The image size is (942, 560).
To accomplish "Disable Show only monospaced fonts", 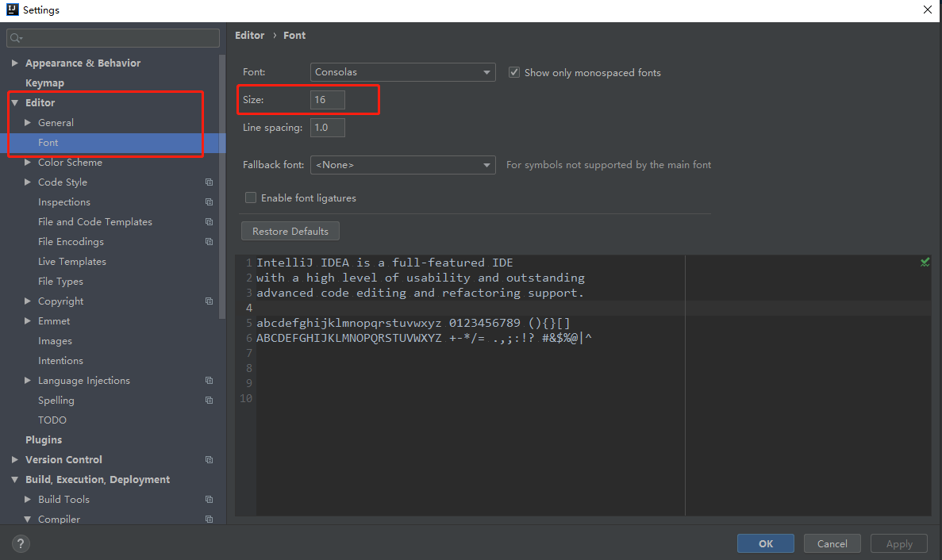I will (514, 71).
